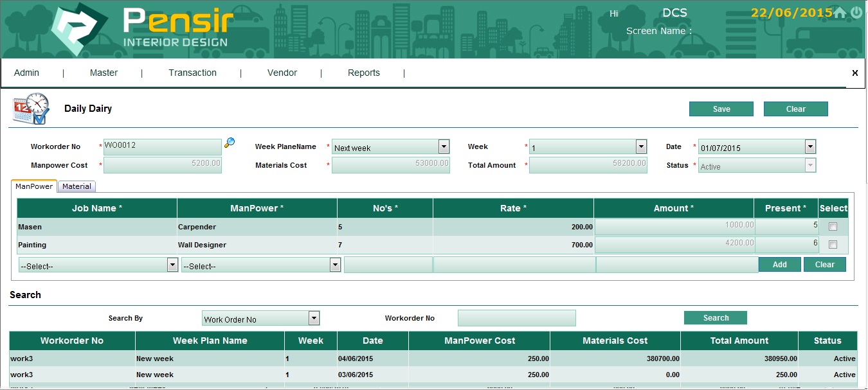
Task: Expand the Week dropdown
Action: coord(641,147)
